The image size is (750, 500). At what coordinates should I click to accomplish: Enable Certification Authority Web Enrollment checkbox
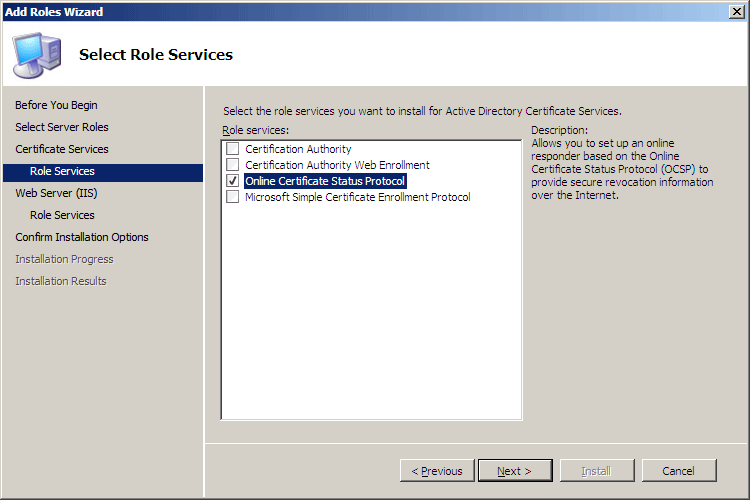232,165
